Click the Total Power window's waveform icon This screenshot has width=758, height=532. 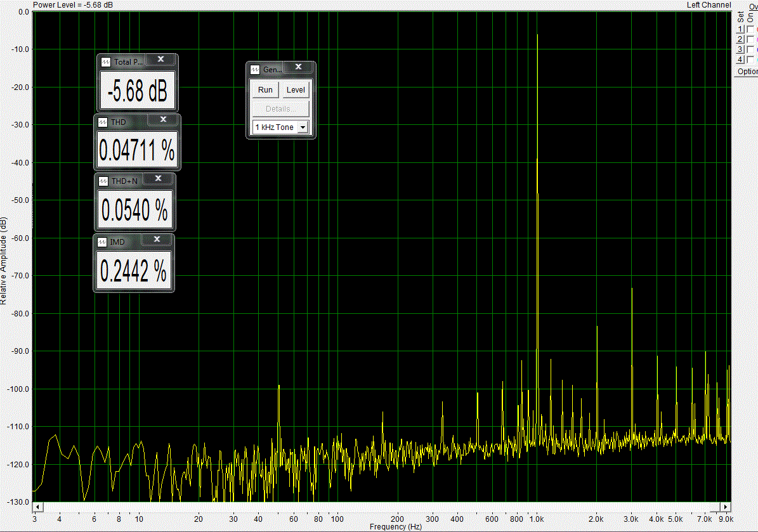click(x=106, y=62)
